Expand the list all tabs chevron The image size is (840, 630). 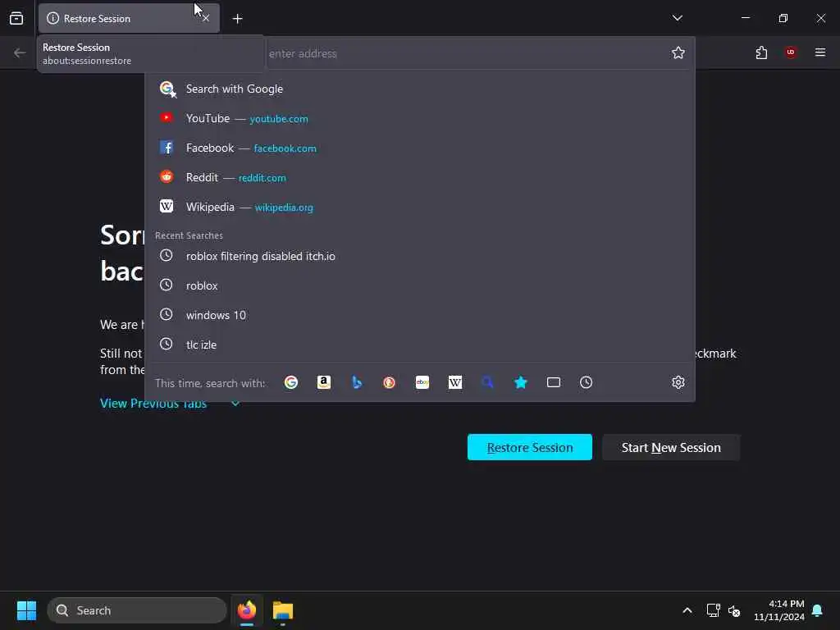[x=677, y=18]
